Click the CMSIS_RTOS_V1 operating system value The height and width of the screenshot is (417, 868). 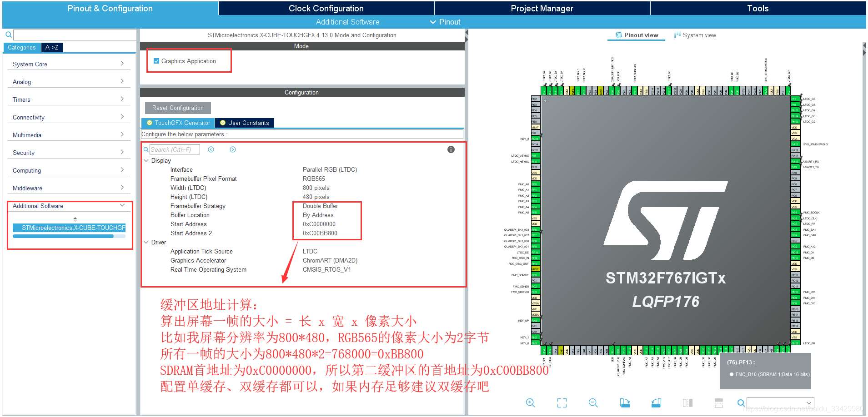pos(326,269)
